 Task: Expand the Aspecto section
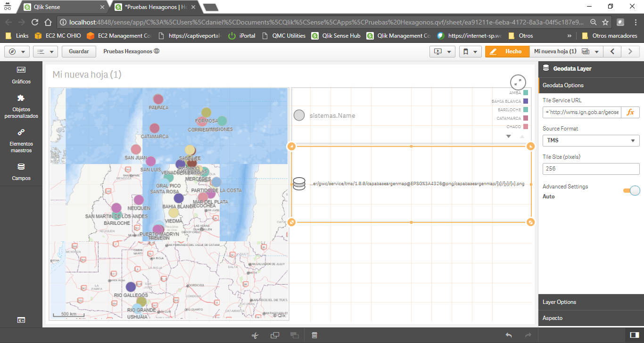[591, 318]
